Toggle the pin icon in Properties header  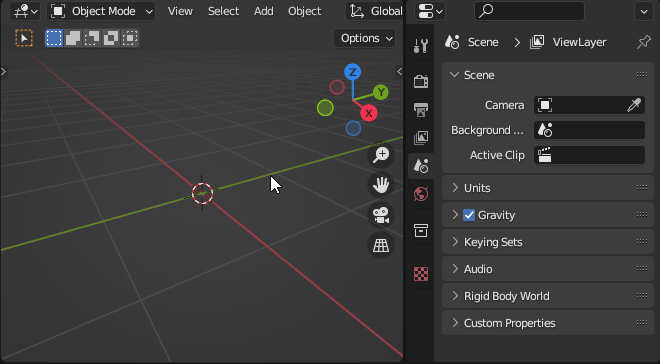click(x=643, y=42)
